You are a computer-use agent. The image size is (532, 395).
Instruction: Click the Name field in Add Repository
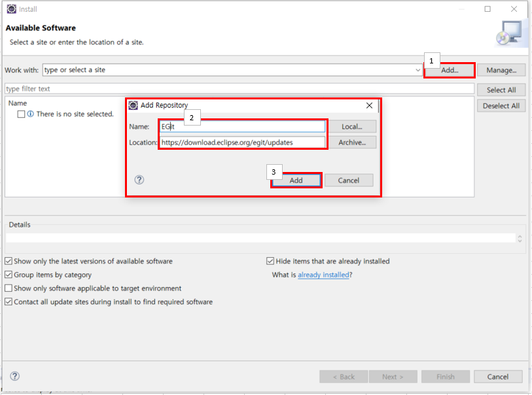[x=242, y=126]
